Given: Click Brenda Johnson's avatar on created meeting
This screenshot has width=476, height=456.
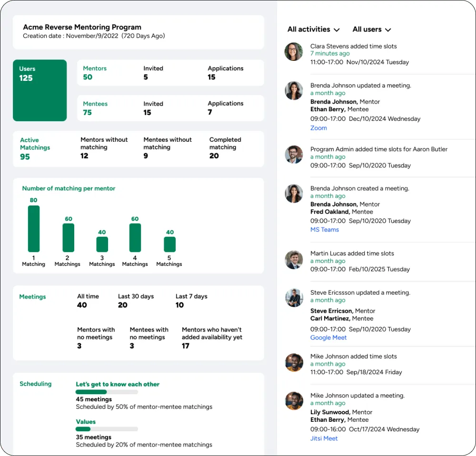Looking at the screenshot, I should point(294,194).
